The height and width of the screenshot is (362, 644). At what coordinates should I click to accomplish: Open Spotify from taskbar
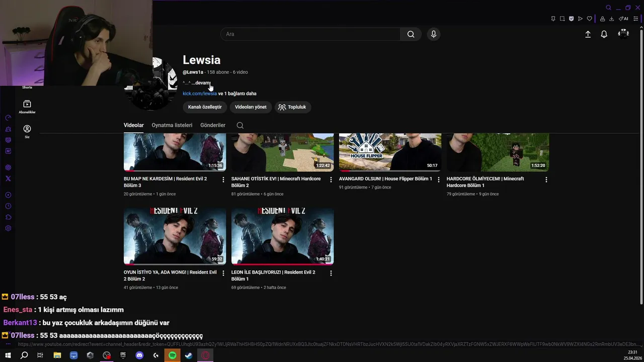click(x=172, y=355)
